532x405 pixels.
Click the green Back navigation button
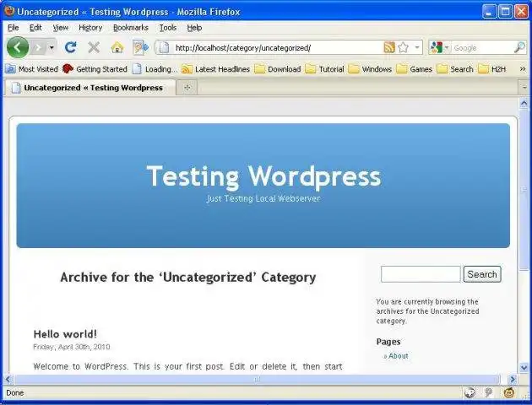[x=18, y=47]
